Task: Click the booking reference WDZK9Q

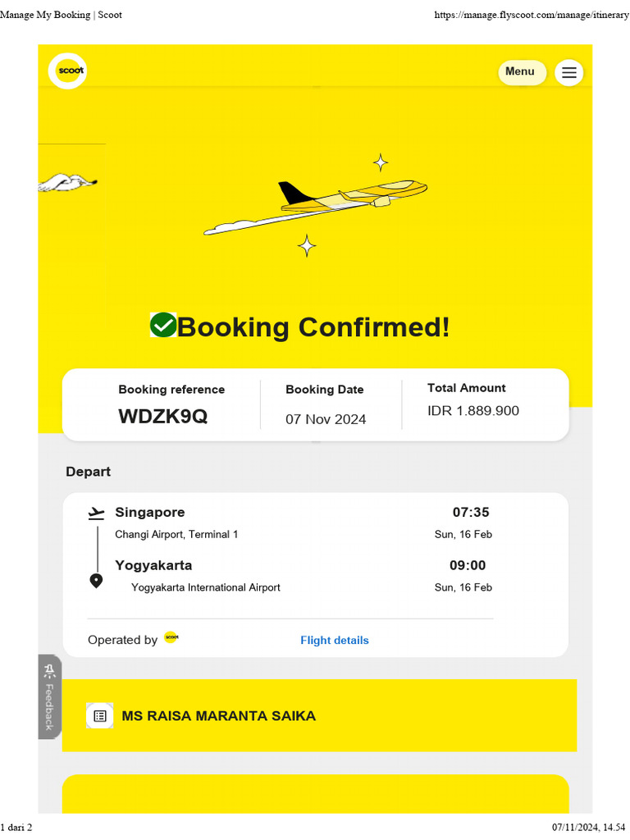Action: click(162, 416)
